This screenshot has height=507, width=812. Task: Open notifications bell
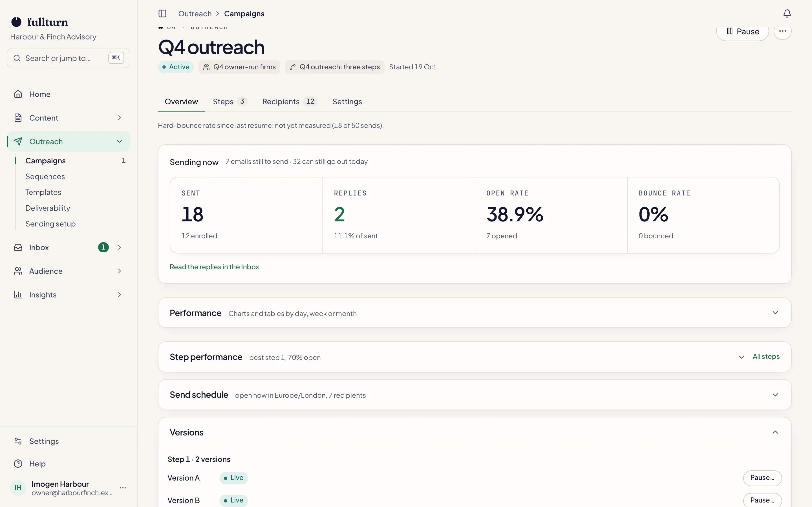[x=787, y=14]
